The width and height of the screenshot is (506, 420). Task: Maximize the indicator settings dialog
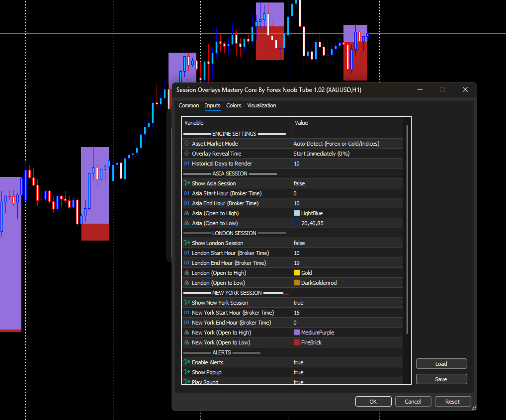click(x=442, y=89)
